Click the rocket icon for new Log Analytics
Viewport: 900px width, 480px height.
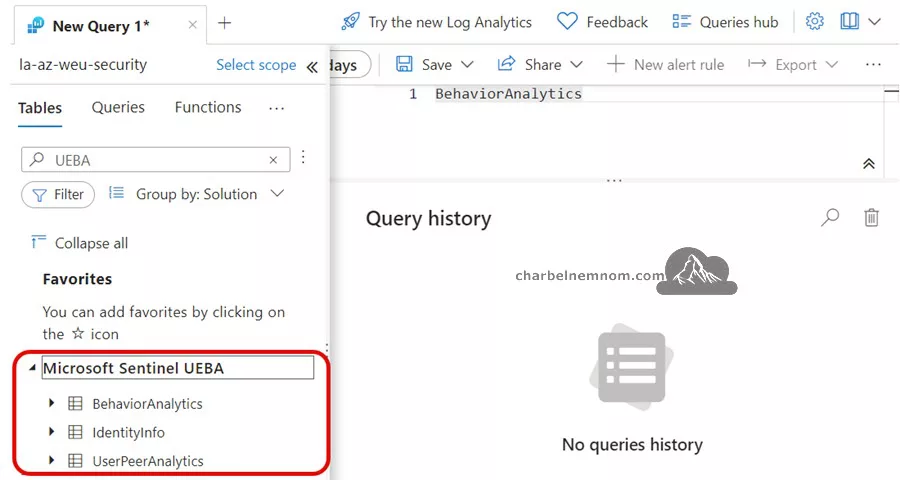tap(350, 22)
